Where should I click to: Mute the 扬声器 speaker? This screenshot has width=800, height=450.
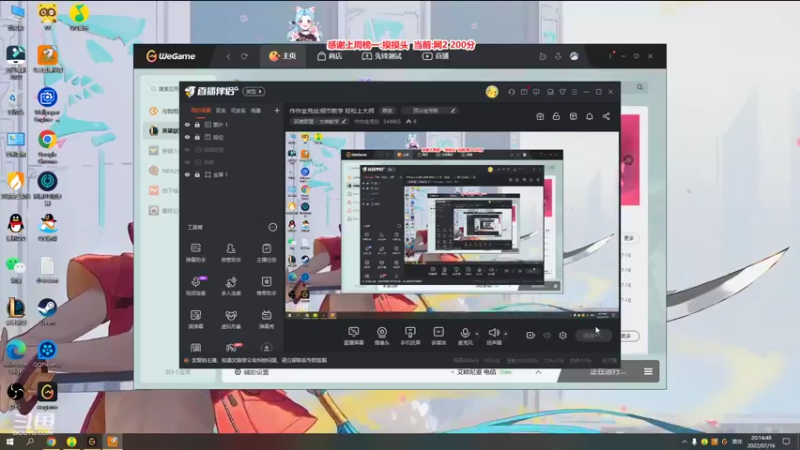pos(493,336)
